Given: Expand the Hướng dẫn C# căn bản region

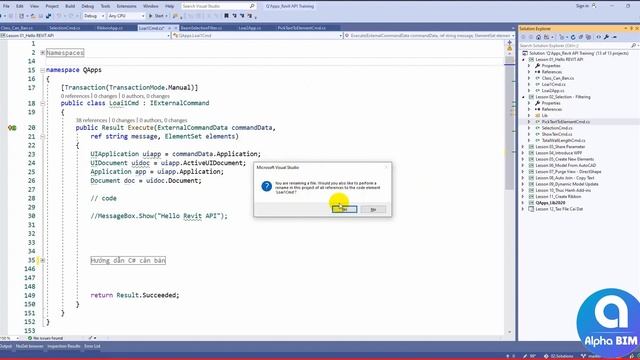Looking at the screenshot, I should pyautogui.click(x=42, y=260).
